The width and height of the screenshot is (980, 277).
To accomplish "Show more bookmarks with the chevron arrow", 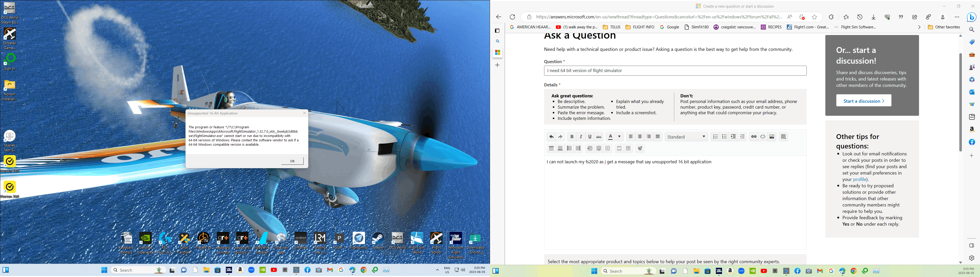I will coord(919,27).
